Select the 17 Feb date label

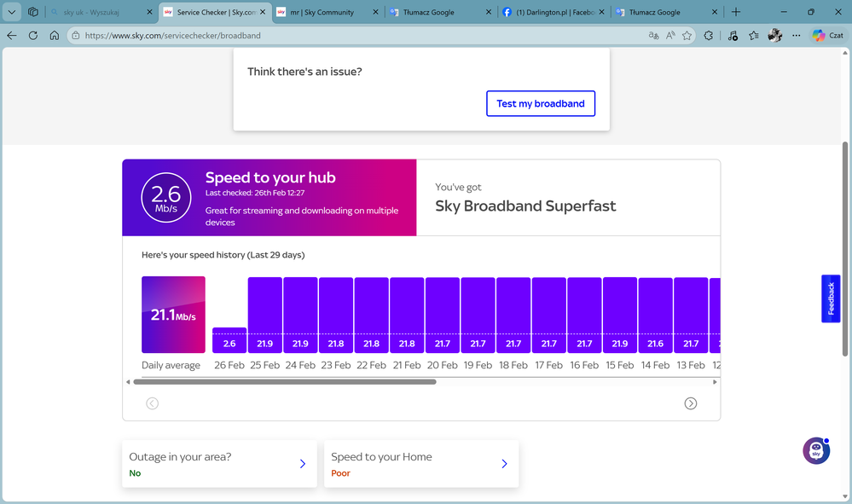tap(548, 365)
